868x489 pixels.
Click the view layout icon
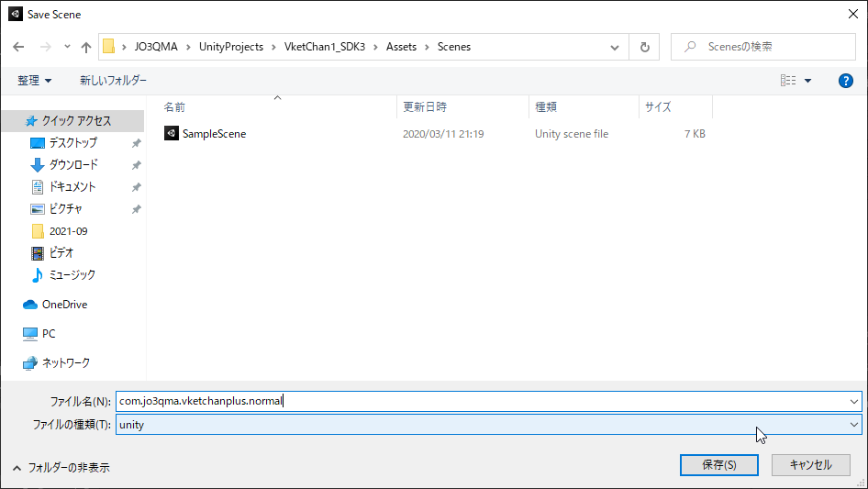[x=788, y=81]
